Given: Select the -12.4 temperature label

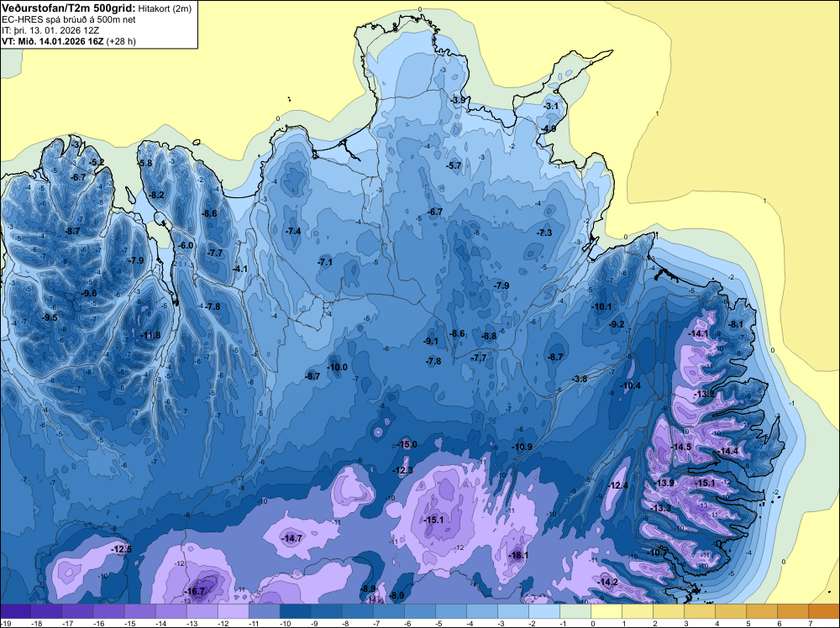Looking at the screenshot, I should click(x=618, y=485).
